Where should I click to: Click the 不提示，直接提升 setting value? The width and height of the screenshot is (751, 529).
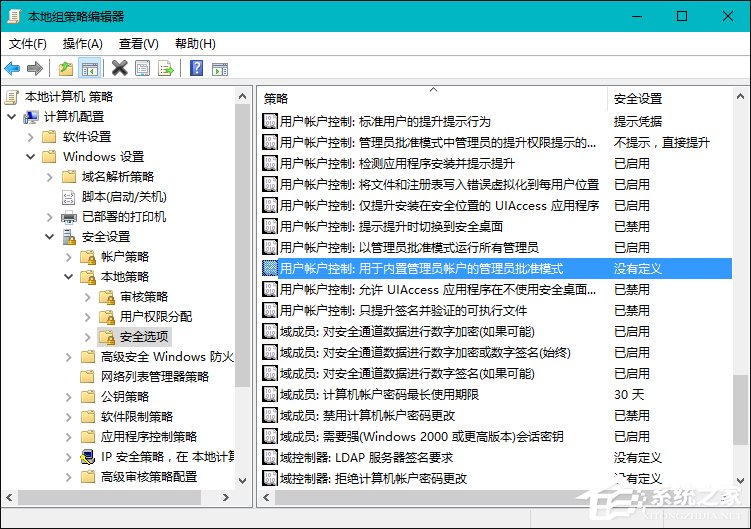[661, 142]
